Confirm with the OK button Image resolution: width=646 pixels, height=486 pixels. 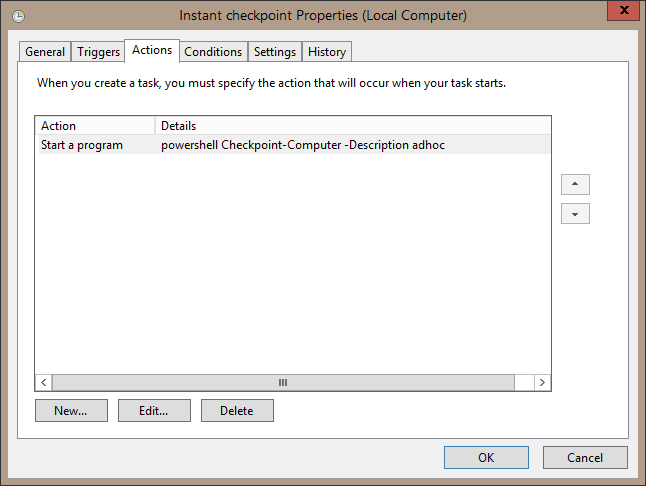click(x=486, y=457)
